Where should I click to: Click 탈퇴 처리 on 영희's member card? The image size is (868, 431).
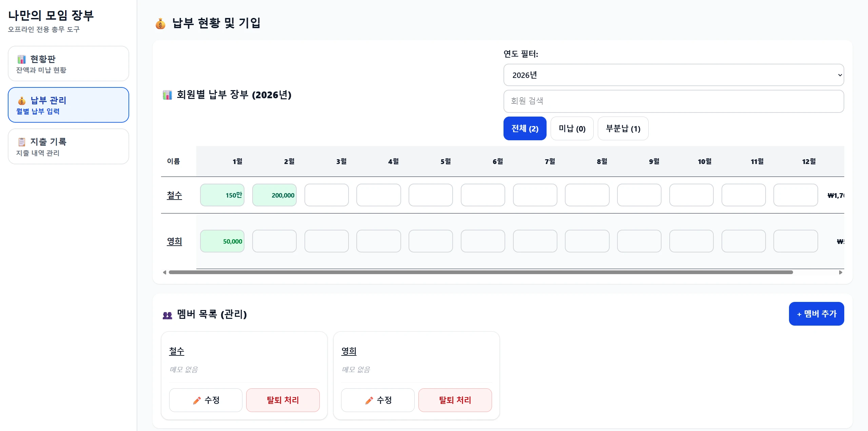(x=455, y=400)
